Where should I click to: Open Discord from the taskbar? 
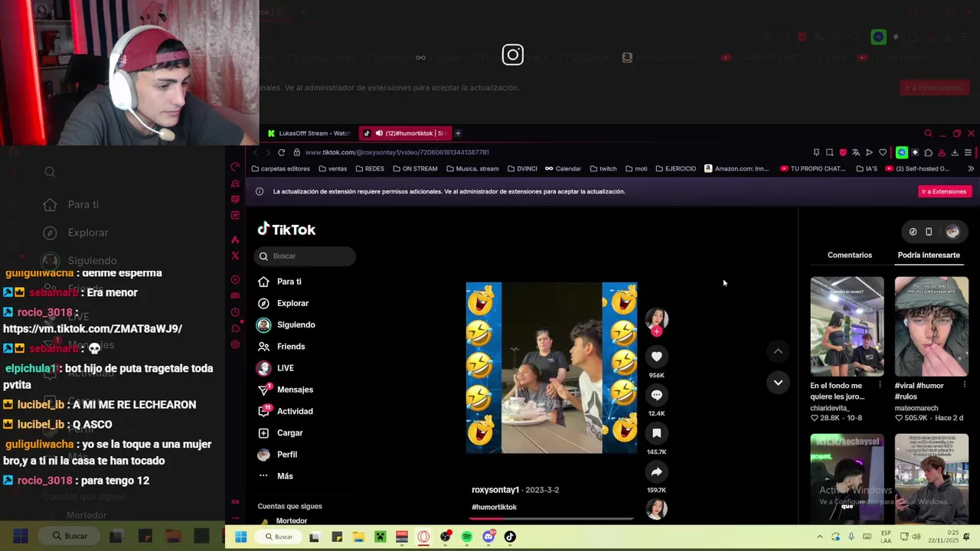click(488, 536)
